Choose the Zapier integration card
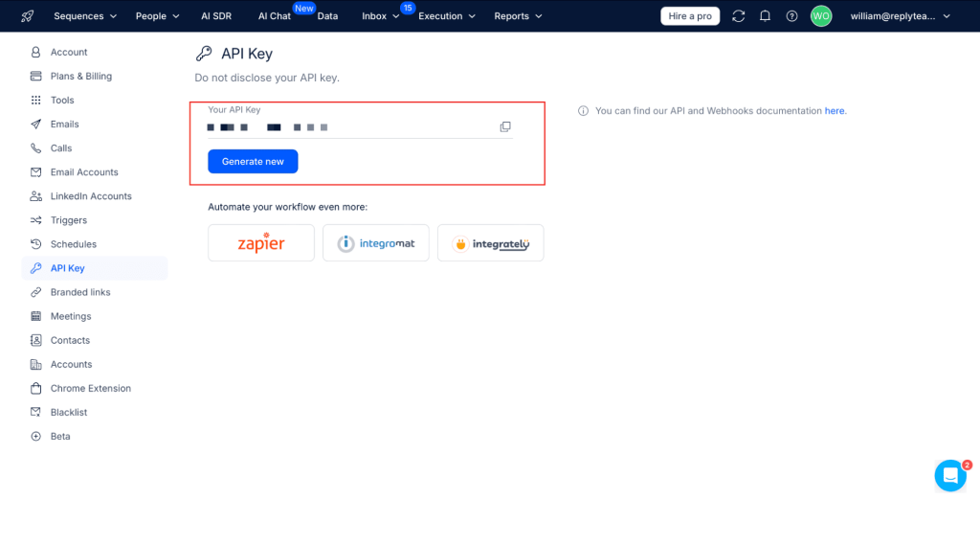Viewport: 980px width, 545px height. click(261, 242)
